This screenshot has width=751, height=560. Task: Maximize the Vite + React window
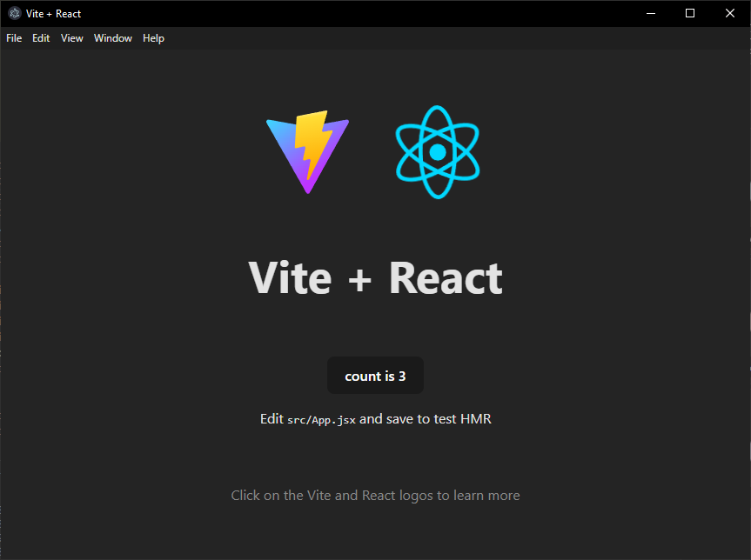pos(690,13)
